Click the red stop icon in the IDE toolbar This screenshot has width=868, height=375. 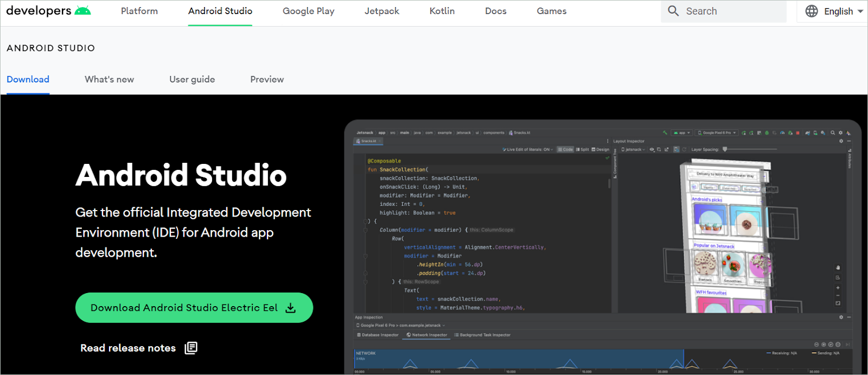click(797, 133)
